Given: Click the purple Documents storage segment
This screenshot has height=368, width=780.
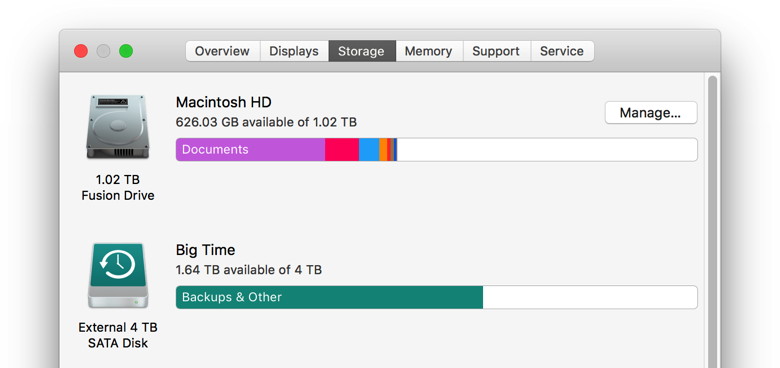Looking at the screenshot, I should click(x=250, y=150).
